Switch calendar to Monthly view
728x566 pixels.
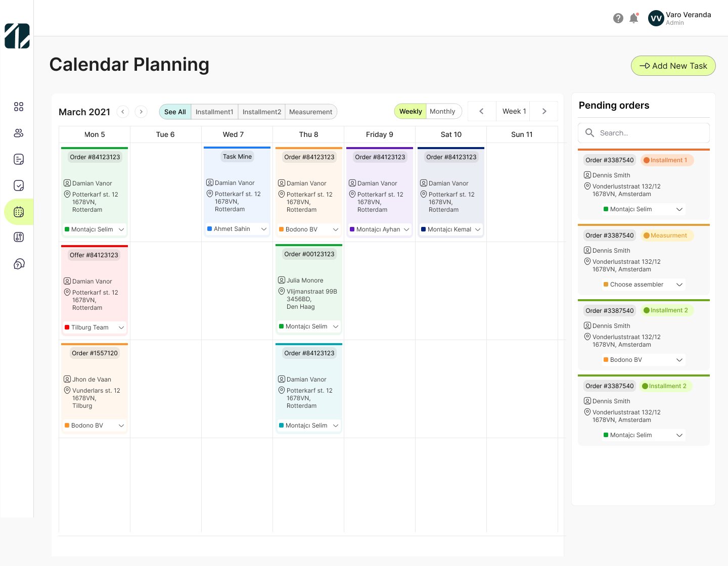(x=442, y=111)
